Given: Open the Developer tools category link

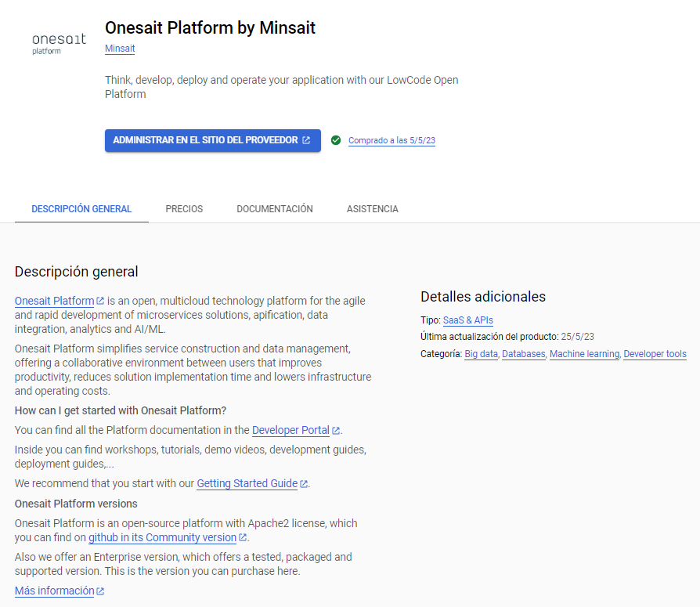Looking at the screenshot, I should point(655,354).
